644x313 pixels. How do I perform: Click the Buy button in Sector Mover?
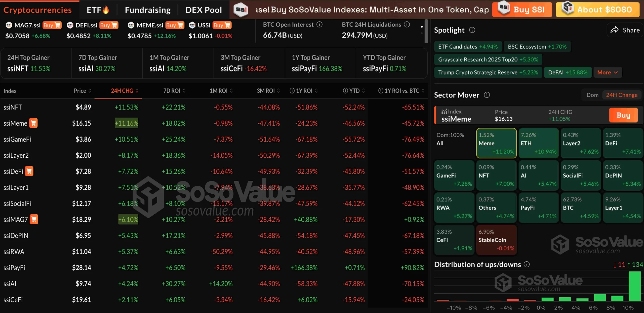pyautogui.click(x=623, y=115)
